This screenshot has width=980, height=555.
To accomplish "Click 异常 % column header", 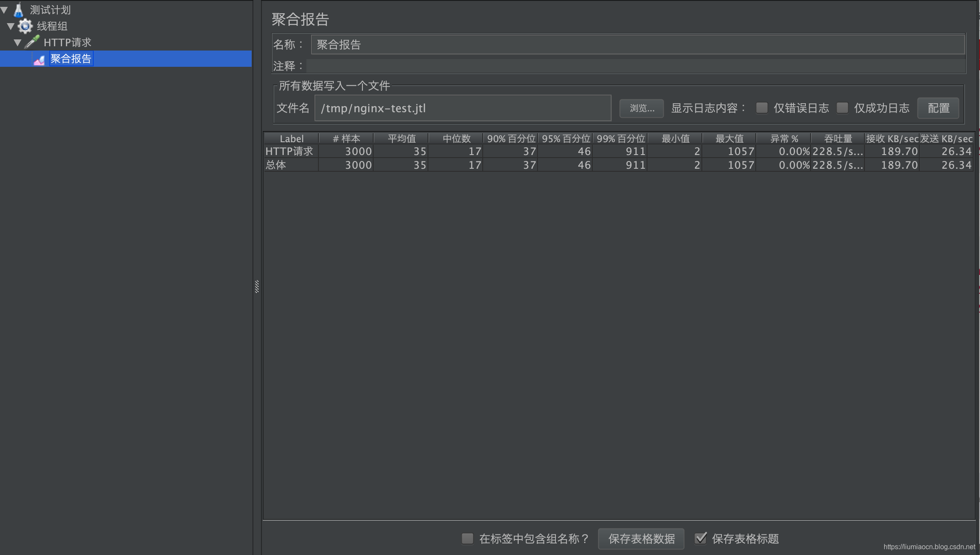I will pos(784,138).
